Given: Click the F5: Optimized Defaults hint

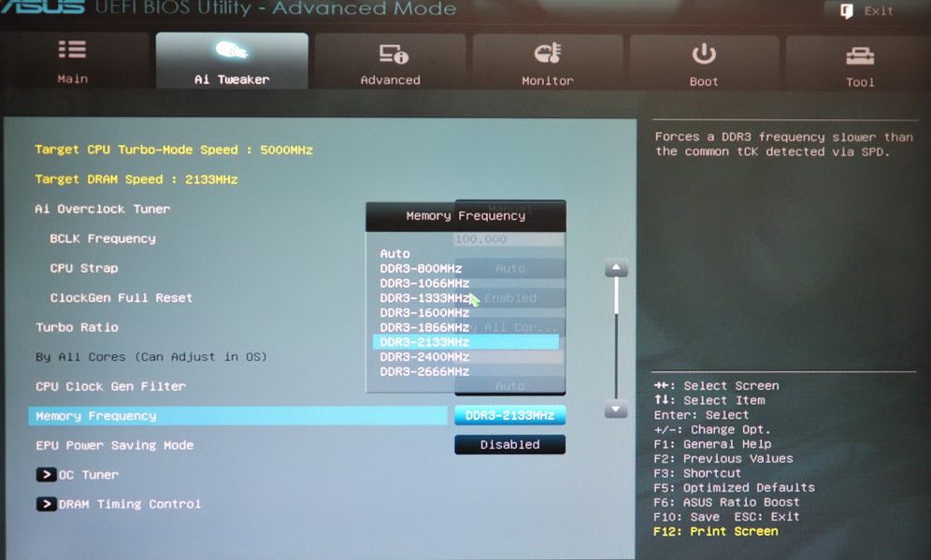Looking at the screenshot, I should pos(734,488).
